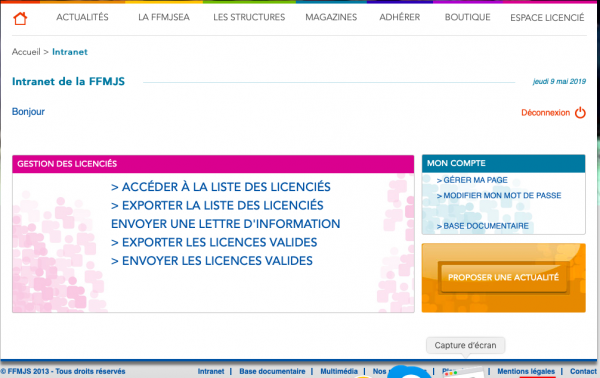The width and height of the screenshot is (600, 378).
Task: Click the date jeudi 9 mai 2019
Action: pyautogui.click(x=559, y=81)
